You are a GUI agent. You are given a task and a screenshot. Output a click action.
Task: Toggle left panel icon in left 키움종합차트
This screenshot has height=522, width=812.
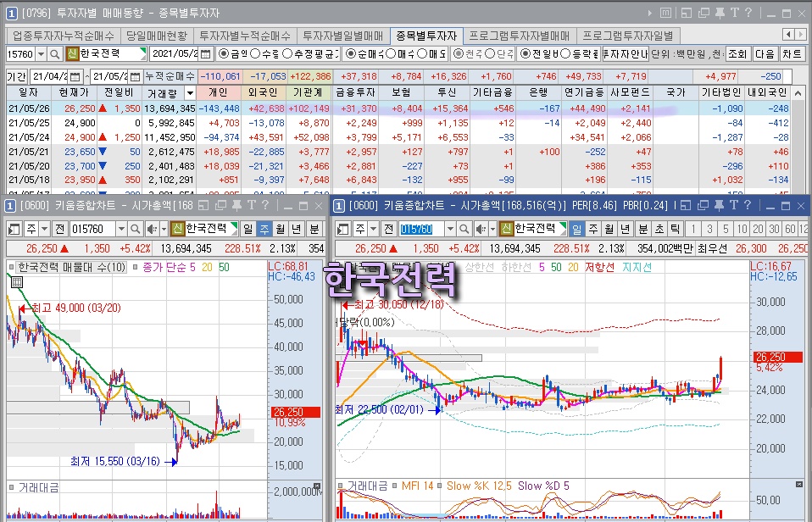click(14, 229)
